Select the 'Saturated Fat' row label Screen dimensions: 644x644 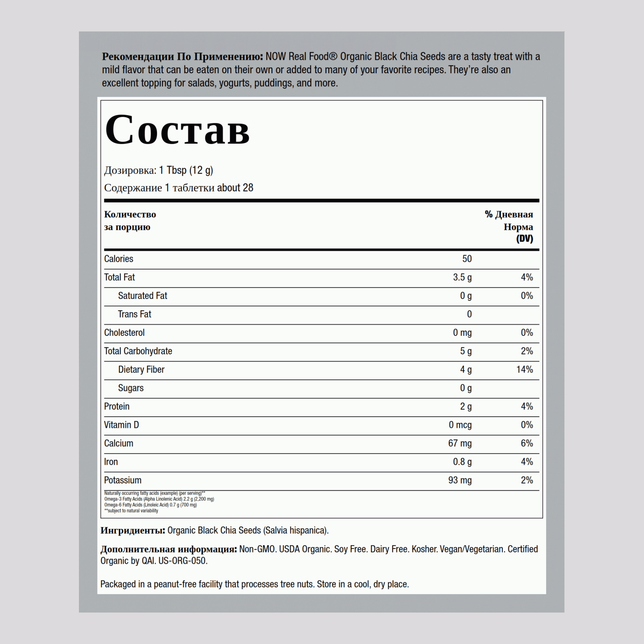143,296
